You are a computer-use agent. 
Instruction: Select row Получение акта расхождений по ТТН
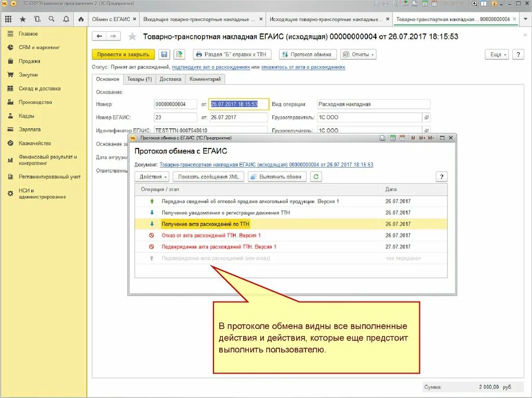pos(291,224)
